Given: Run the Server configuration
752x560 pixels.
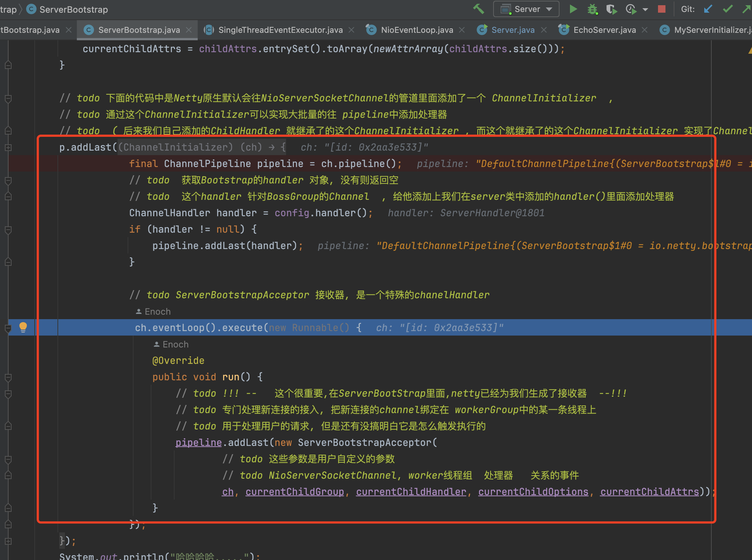Looking at the screenshot, I should (573, 9).
